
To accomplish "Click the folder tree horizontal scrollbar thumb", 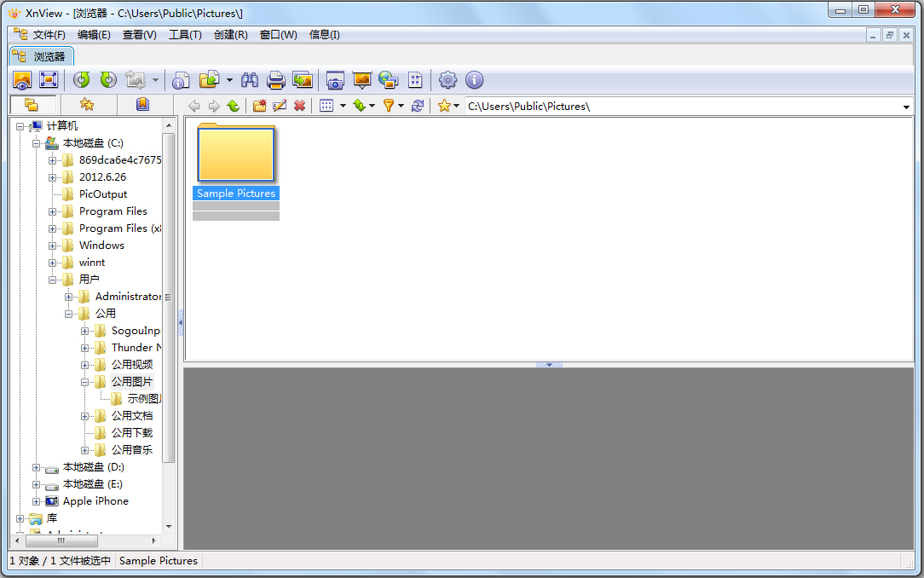I will [x=62, y=540].
